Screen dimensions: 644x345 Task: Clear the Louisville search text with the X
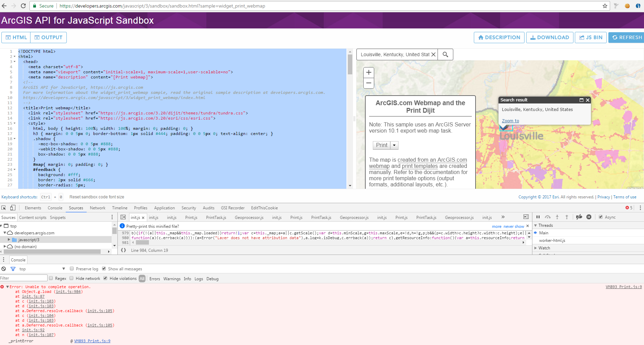click(x=433, y=54)
